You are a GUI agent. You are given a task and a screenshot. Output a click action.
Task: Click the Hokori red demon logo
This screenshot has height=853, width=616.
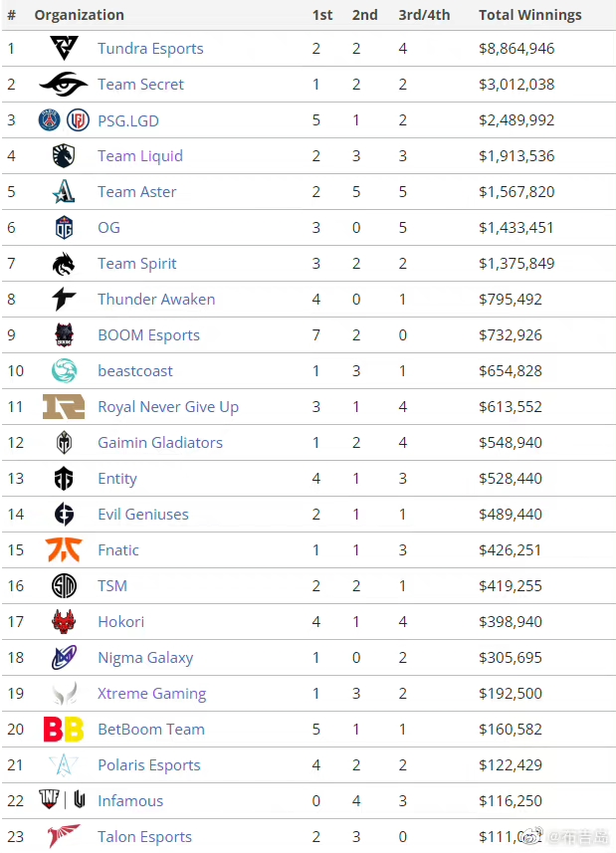point(64,621)
